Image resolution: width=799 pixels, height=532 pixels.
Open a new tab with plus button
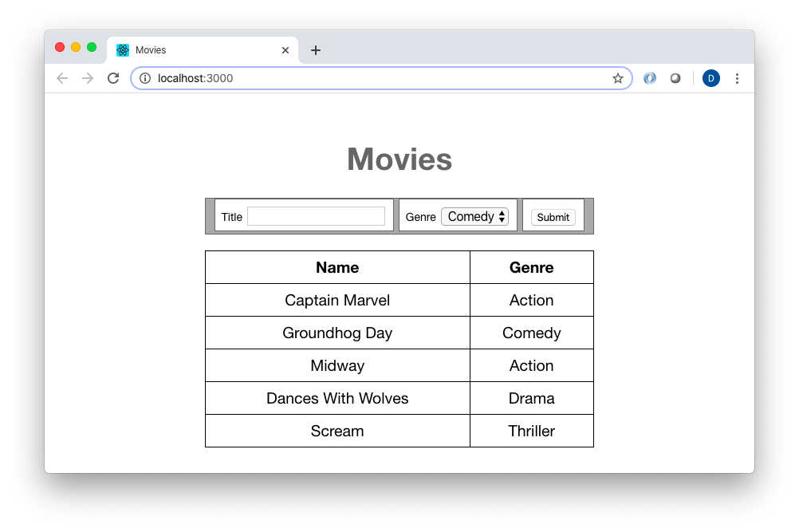click(x=316, y=50)
